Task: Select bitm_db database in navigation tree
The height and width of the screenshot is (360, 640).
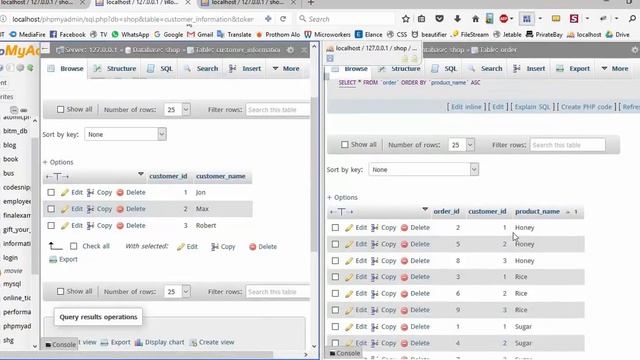Action: pos(15,131)
